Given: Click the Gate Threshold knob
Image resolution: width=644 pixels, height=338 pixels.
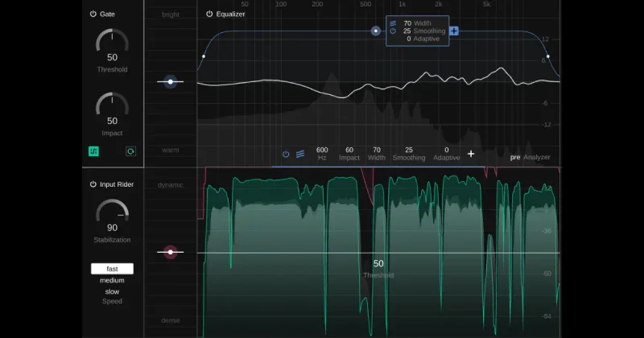Looking at the screenshot, I should (x=112, y=41).
